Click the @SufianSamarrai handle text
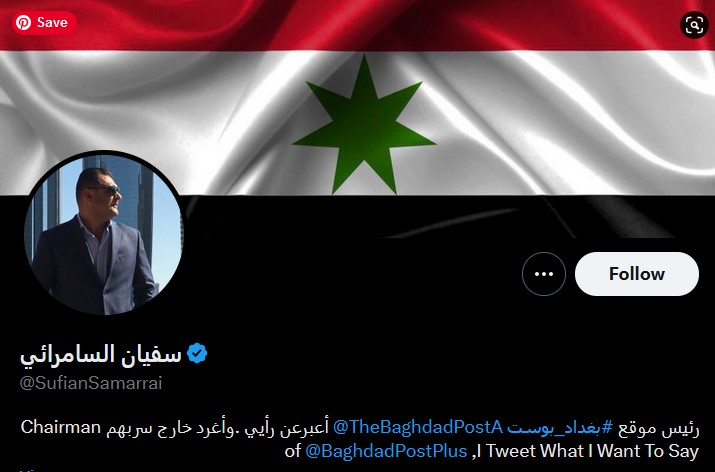 (91, 383)
